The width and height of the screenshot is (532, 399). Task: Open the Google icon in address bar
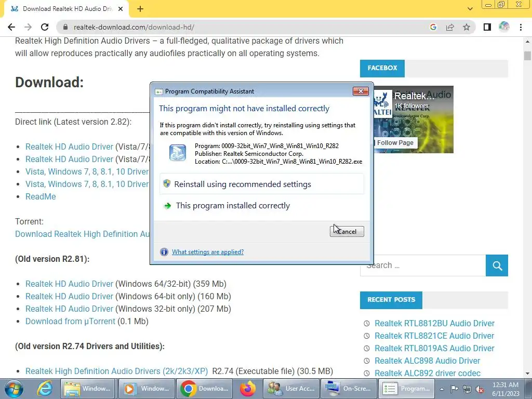tap(433, 27)
